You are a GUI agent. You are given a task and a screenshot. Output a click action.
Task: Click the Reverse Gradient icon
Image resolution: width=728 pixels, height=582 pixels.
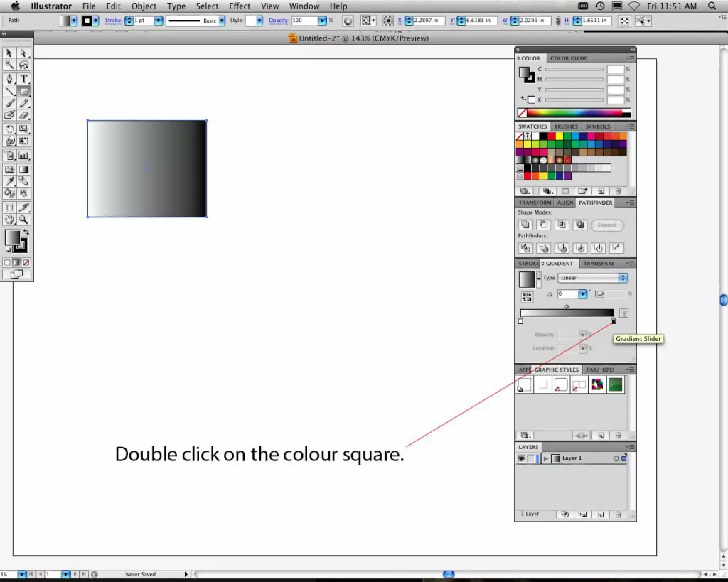527,296
